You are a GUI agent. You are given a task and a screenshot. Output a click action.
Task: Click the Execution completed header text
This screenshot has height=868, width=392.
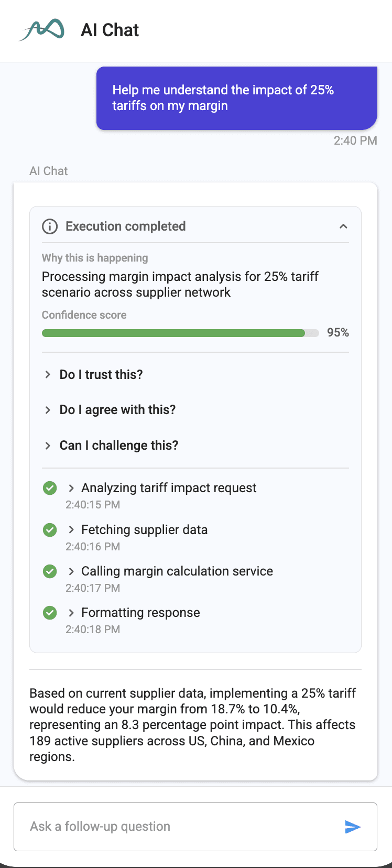[126, 226]
